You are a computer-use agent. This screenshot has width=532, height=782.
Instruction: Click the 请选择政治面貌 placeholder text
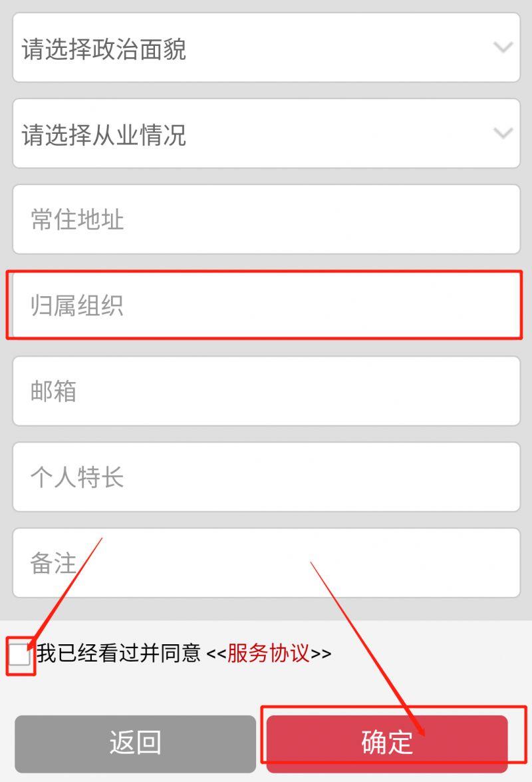click(104, 49)
